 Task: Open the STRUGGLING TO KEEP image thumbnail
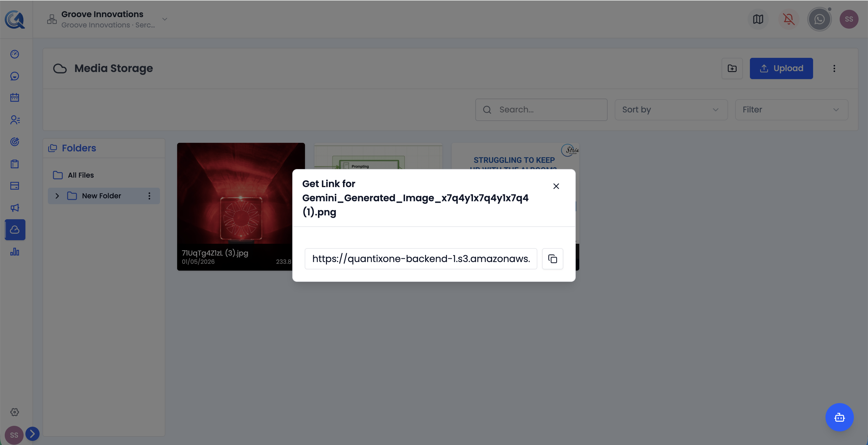click(x=515, y=156)
